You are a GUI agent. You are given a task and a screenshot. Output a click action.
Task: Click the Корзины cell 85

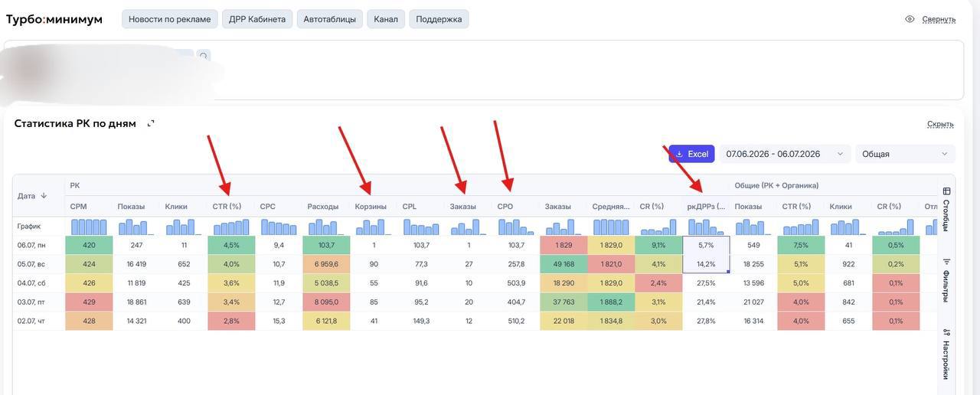pyautogui.click(x=374, y=302)
